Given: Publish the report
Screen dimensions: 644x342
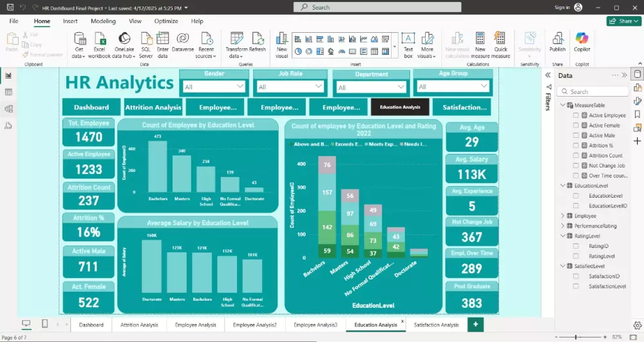Looking at the screenshot, I should (x=557, y=42).
